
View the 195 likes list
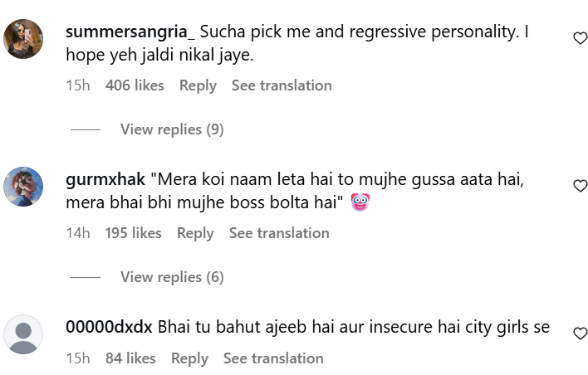tap(133, 233)
